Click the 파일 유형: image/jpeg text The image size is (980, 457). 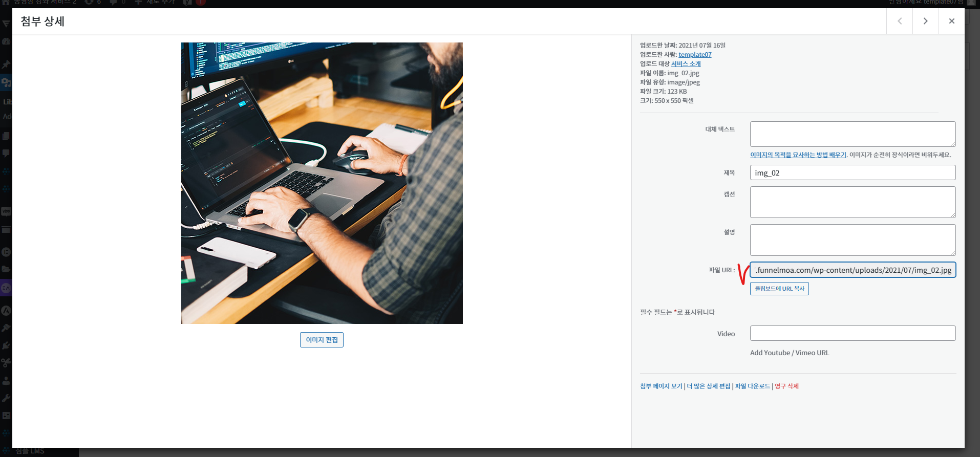[x=670, y=82]
